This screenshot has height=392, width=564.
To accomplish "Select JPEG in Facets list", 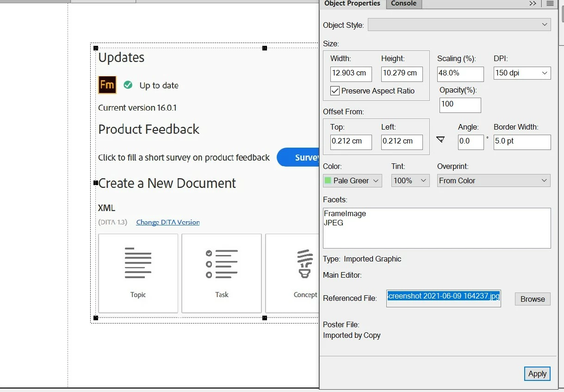I will point(334,223).
